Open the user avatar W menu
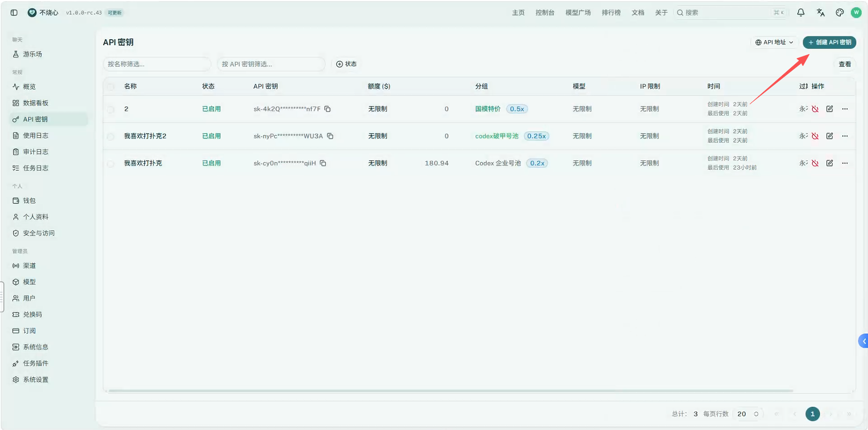This screenshot has height=430, width=868. click(856, 13)
